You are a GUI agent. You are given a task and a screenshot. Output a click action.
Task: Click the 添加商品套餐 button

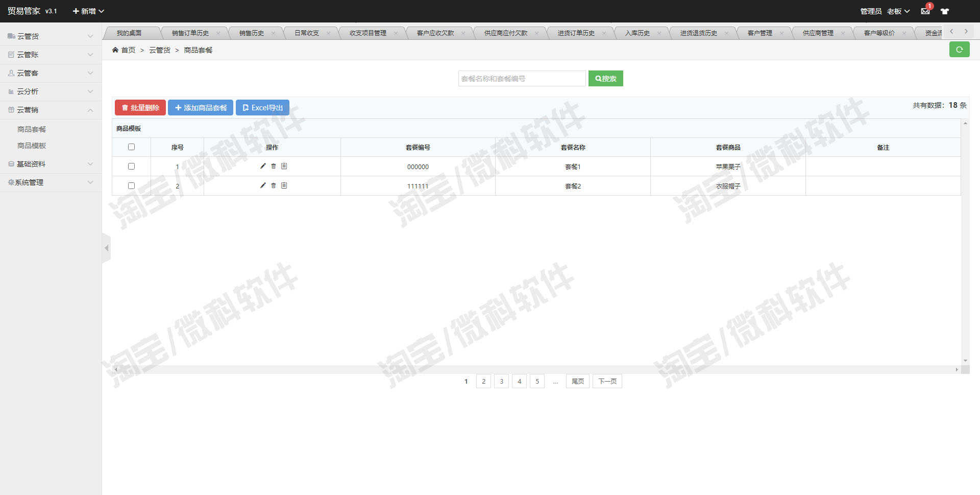pos(201,108)
